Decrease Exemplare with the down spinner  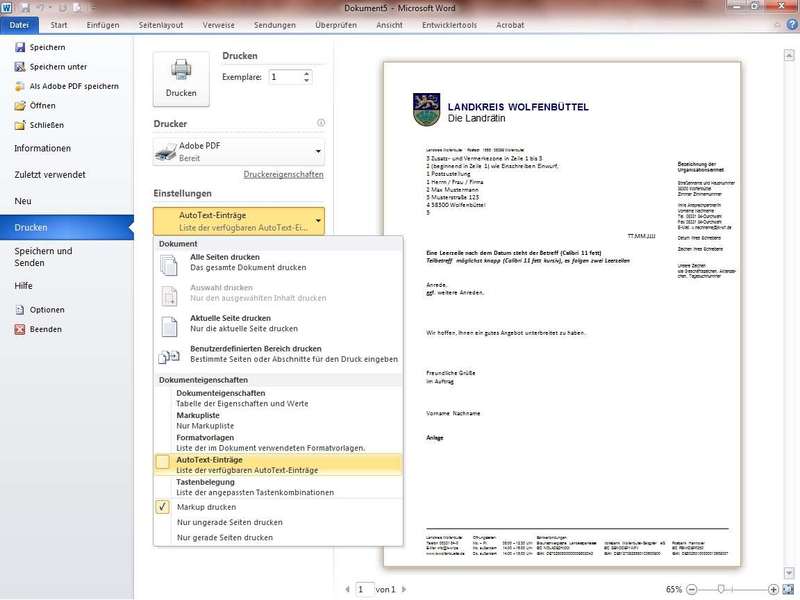pos(306,80)
